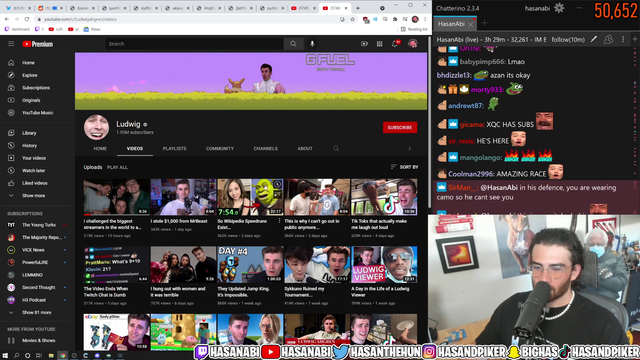
Task: Expand Show 81 more subscriptions
Action: pos(36,313)
